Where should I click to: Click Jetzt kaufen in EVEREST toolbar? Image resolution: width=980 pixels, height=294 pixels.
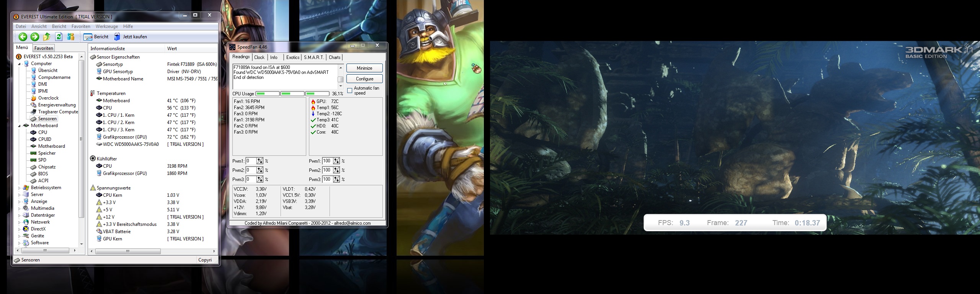[x=131, y=37]
